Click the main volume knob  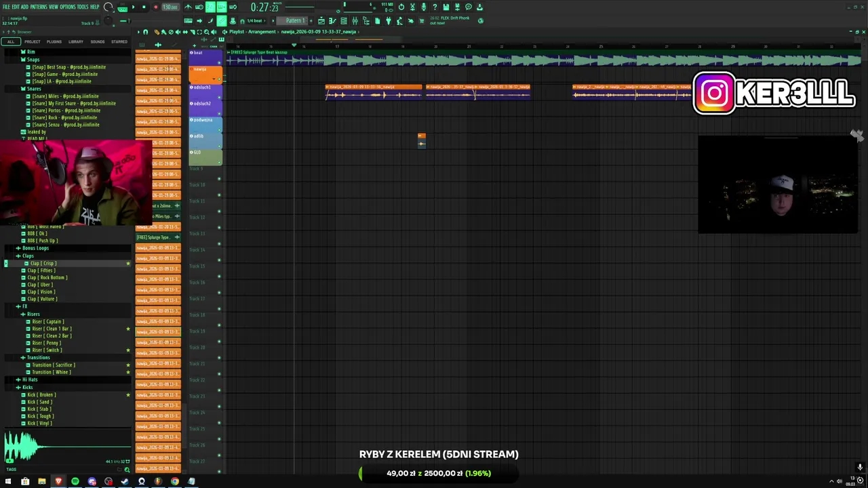[107, 7]
